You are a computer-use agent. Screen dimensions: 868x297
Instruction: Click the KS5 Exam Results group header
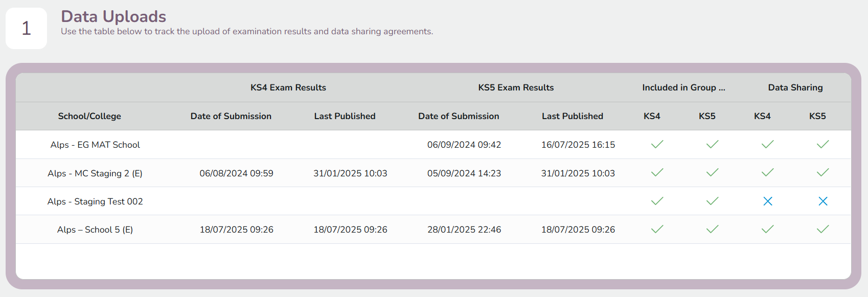(516, 87)
